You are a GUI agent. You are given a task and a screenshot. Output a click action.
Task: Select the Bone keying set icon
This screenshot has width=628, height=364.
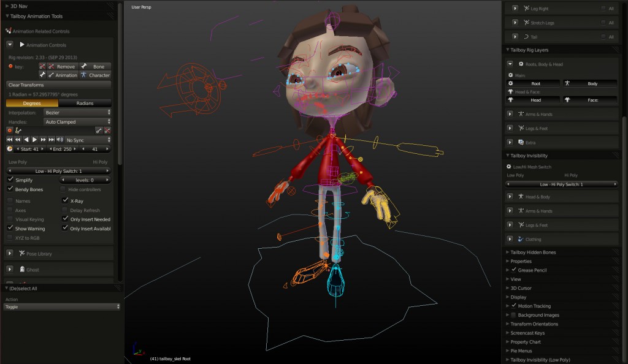pos(84,66)
